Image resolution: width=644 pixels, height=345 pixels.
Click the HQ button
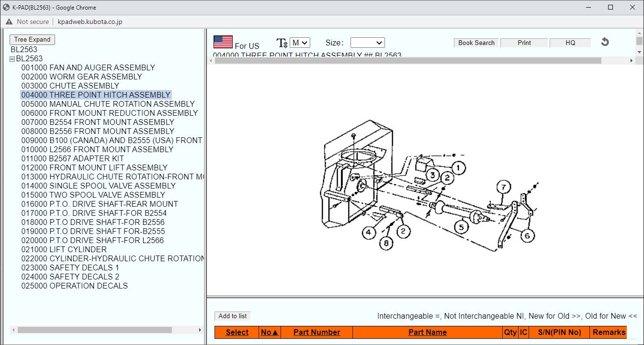click(x=570, y=43)
